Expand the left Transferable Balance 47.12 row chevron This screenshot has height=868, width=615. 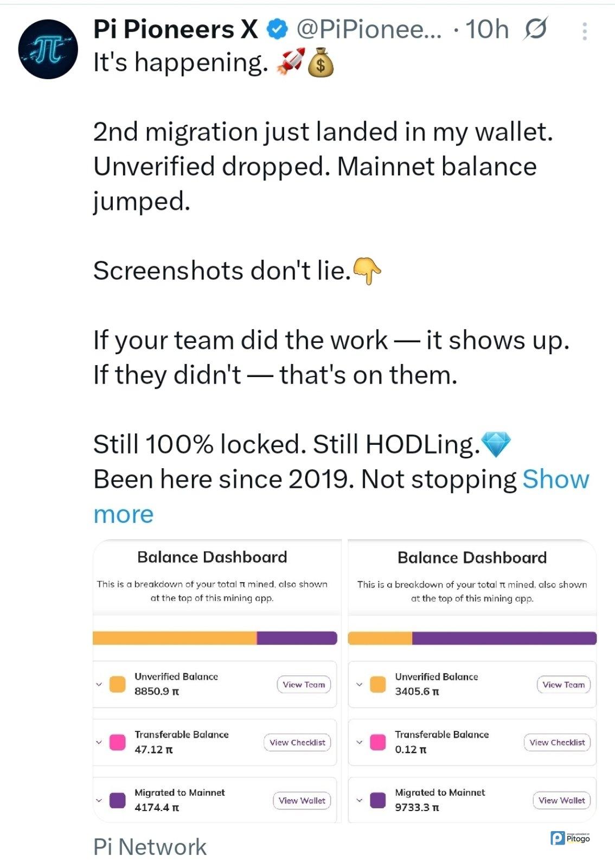99,742
